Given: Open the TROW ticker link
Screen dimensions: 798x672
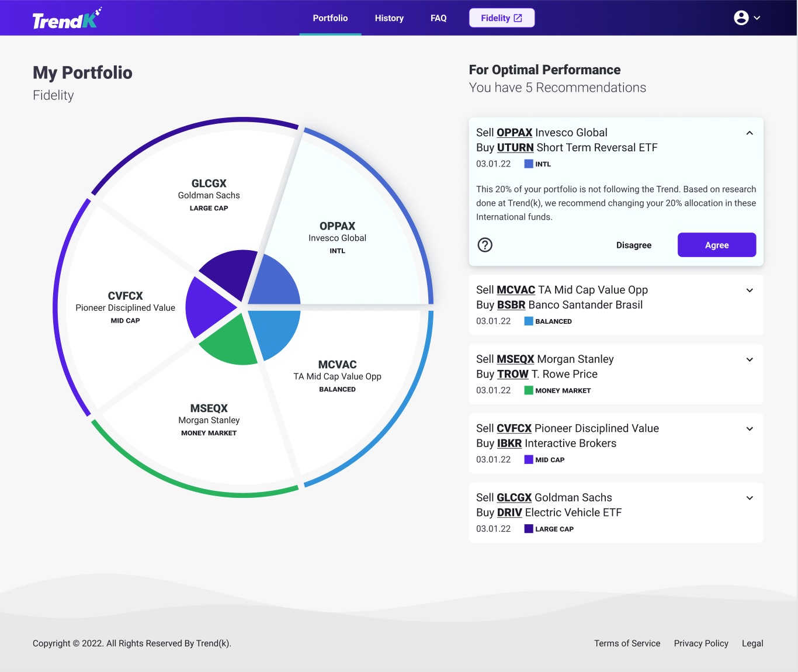Looking at the screenshot, I should pos(513,374).
